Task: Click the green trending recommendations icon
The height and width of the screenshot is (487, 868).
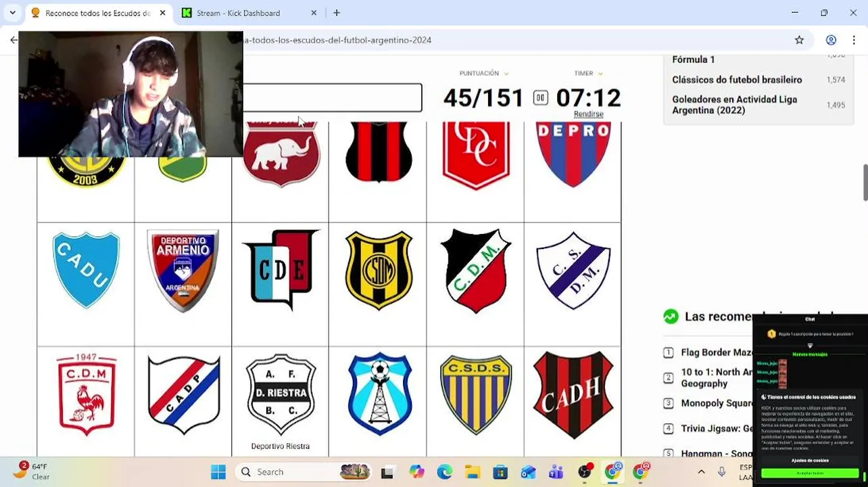Action: (x=671, y=317)
